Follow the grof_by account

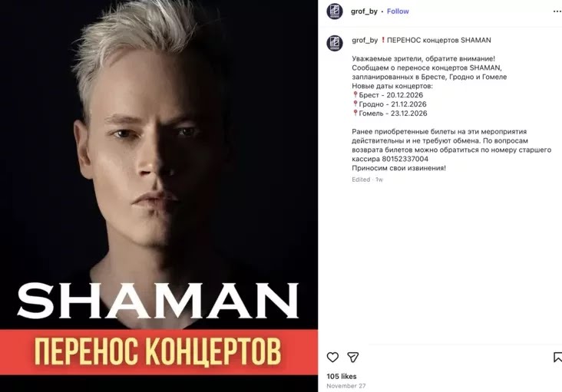click(398, 12)
